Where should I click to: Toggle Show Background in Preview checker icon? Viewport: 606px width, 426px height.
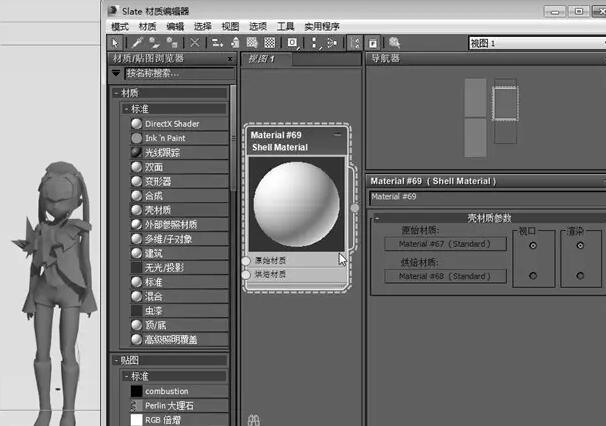[270, 43]
